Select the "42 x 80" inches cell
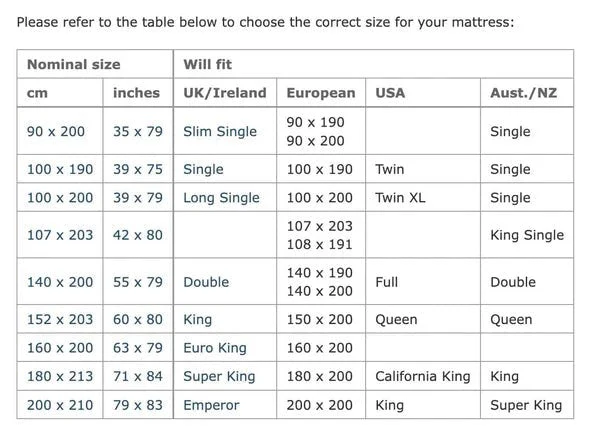Screen dimensions: 600x442 pos(137,236)
